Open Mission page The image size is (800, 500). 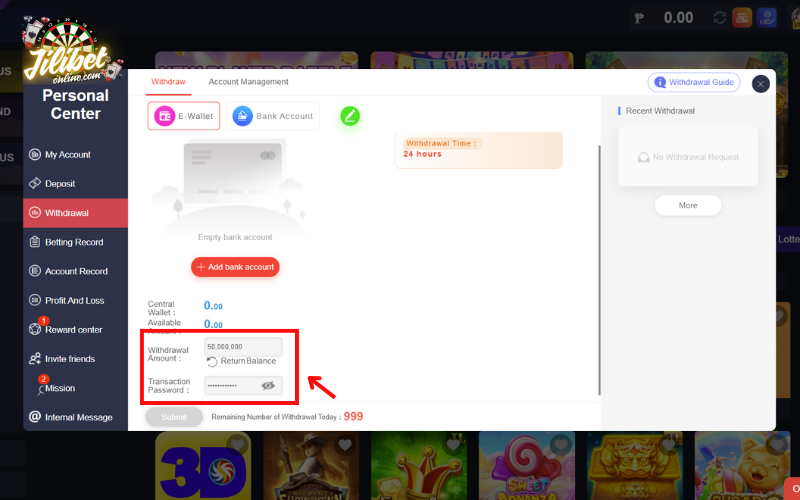[x=75, y=388]
